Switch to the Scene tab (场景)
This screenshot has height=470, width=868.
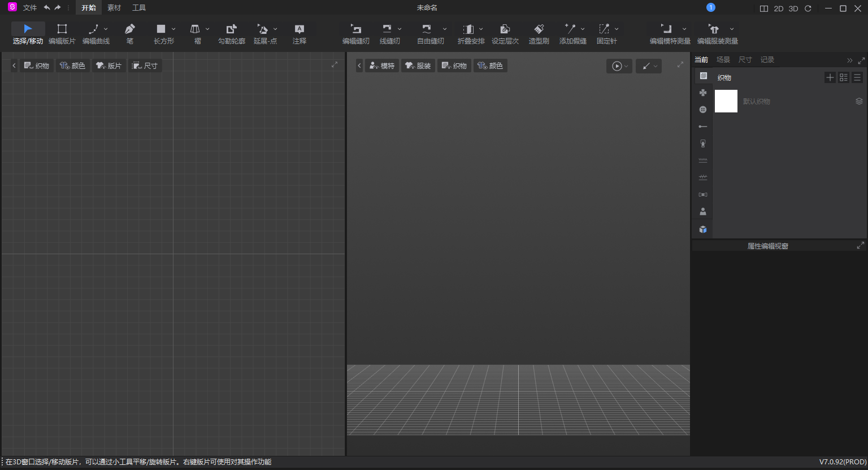(723, 59)
